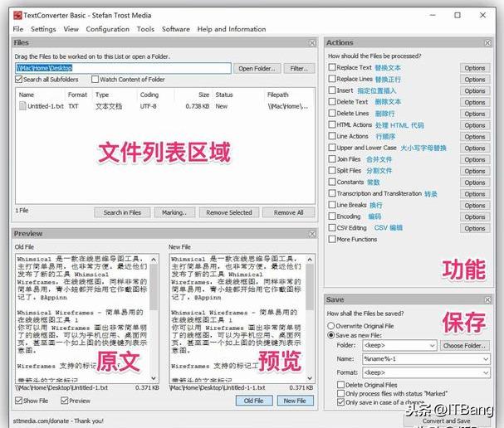Expand the Folder dropdown
This screenshot has height=428, width=504.
(x=433, y=346)
